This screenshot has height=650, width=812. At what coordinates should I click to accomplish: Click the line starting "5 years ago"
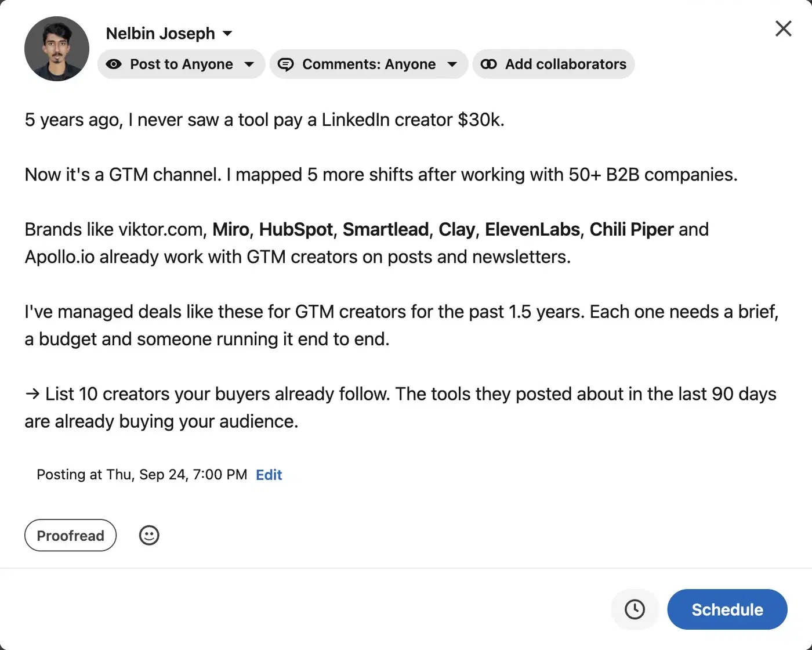coord(264,120)
